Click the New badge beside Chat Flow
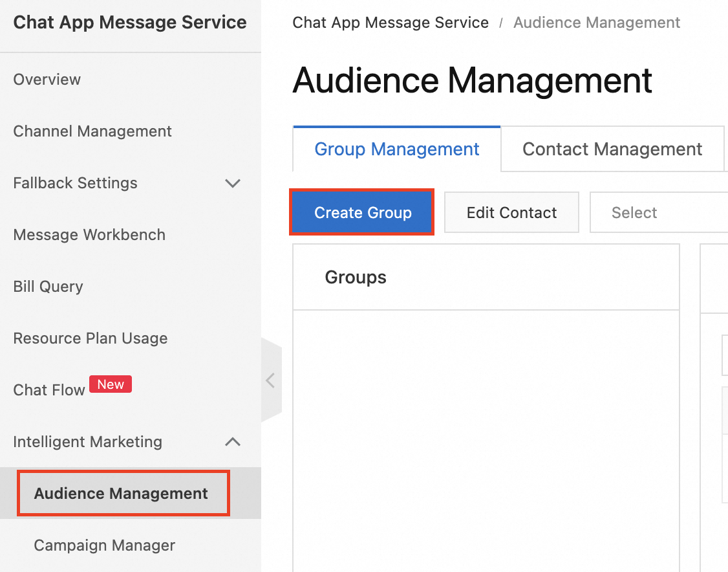The image size is (728, 572). 111,384
